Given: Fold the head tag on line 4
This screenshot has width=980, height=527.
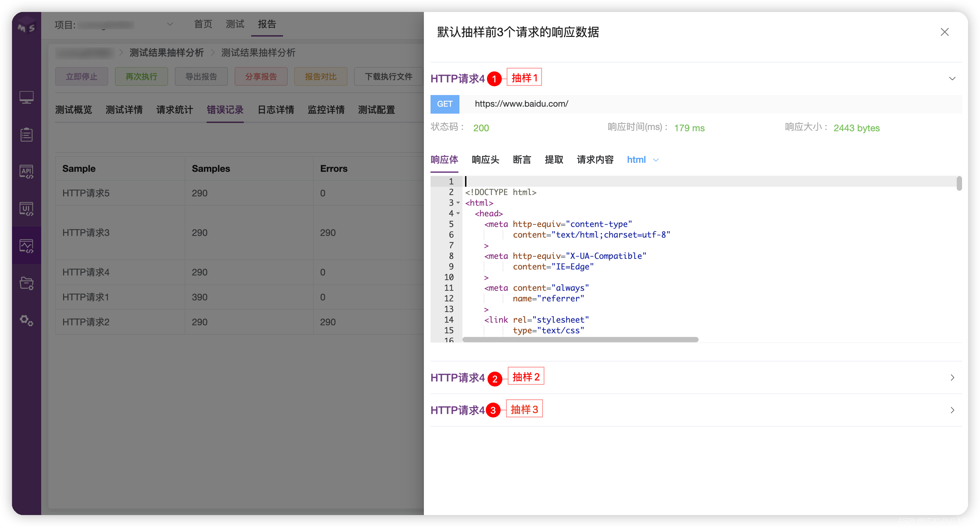Looking at the screenshot, I should click(x=458, y=213).
